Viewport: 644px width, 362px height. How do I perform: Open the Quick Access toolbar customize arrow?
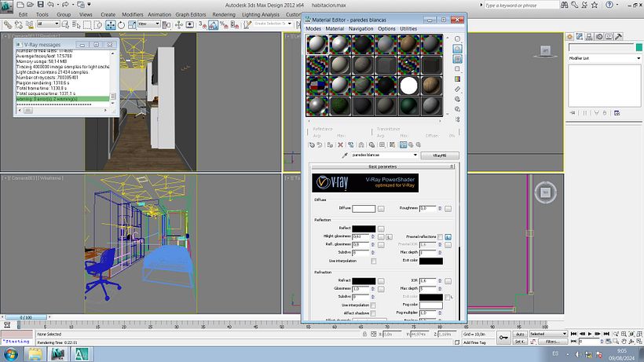pyautogui.click(x=89, y=5)
